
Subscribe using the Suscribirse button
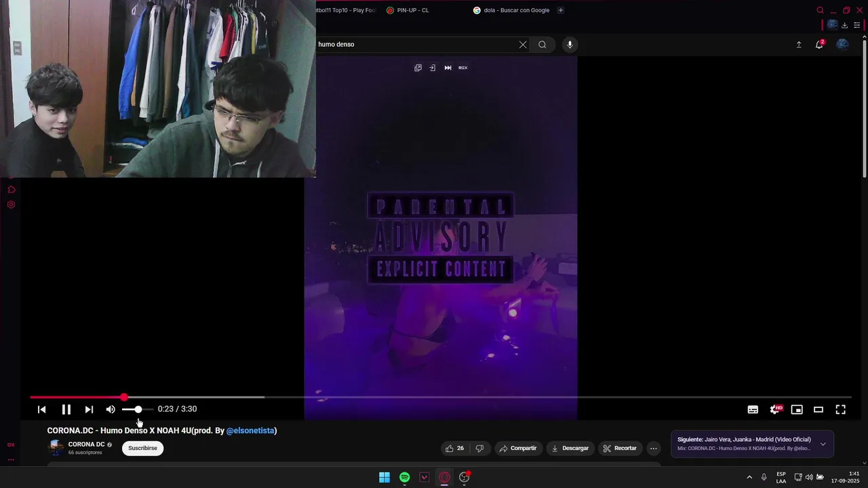pos(142,448)
